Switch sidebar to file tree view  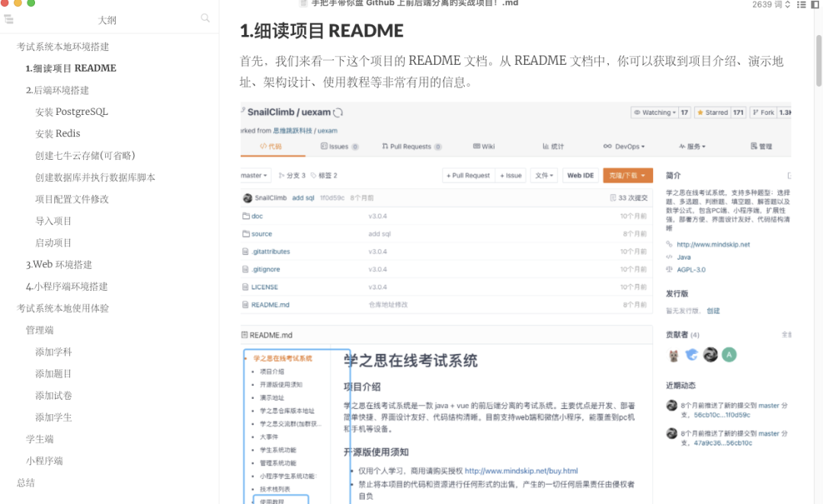click(x=8, y=19)
